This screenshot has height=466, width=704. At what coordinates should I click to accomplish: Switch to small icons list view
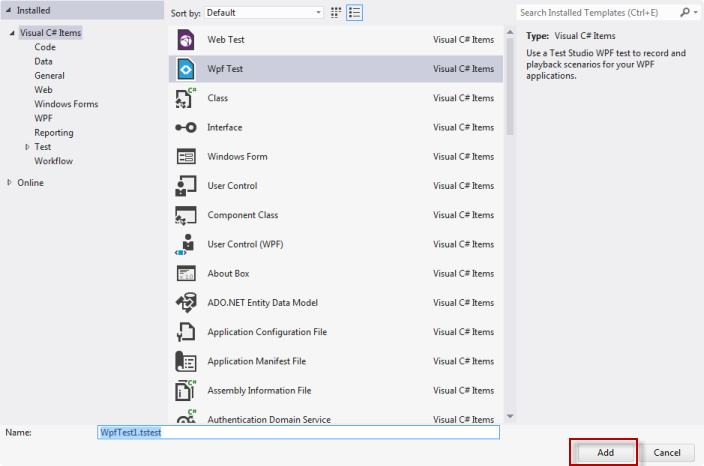[354, 13]
